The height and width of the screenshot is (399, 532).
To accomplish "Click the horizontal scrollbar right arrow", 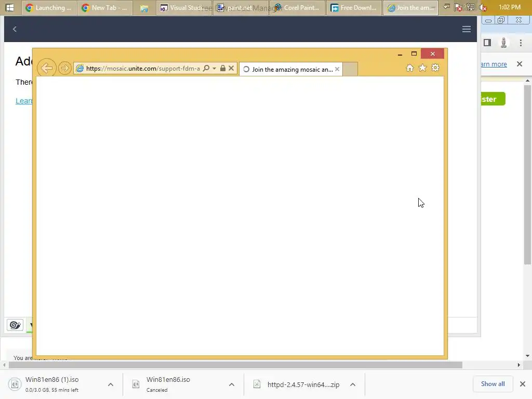I will (x=519, y=365).
